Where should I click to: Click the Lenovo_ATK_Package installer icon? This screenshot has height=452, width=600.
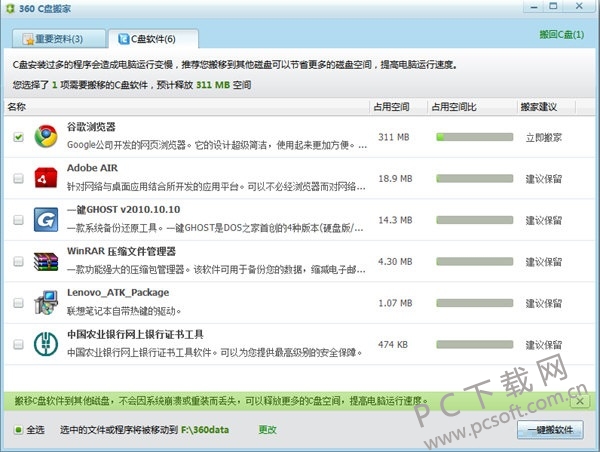tap(46, 303)
